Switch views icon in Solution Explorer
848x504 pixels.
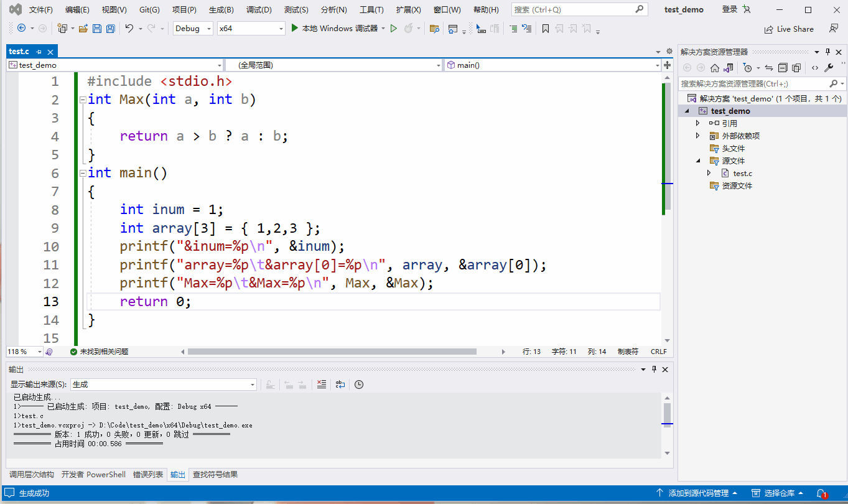coord(729,68)
